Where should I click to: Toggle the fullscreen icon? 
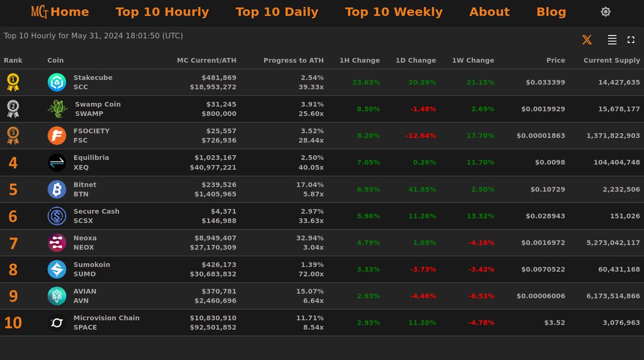point(631,40)
